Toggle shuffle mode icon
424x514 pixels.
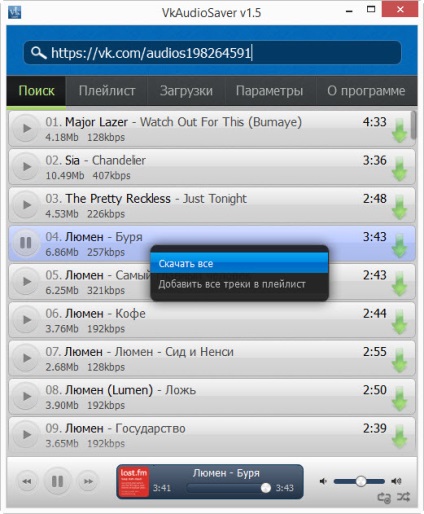click(x=403, y=497)
